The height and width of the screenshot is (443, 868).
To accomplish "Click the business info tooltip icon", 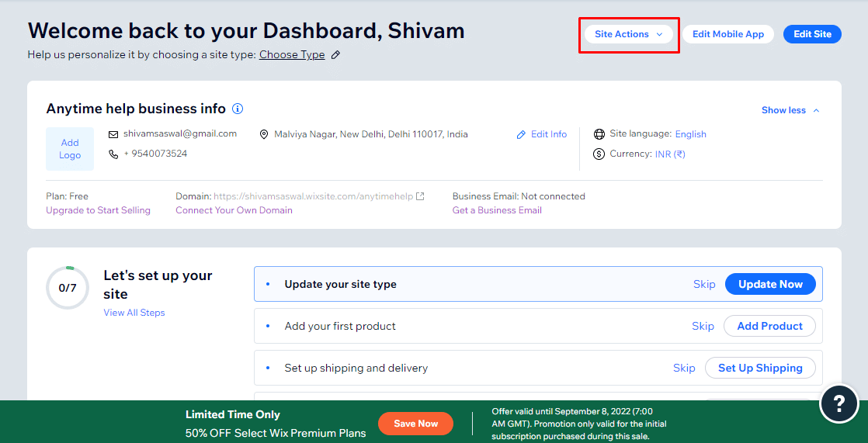I will pos(238,109).
